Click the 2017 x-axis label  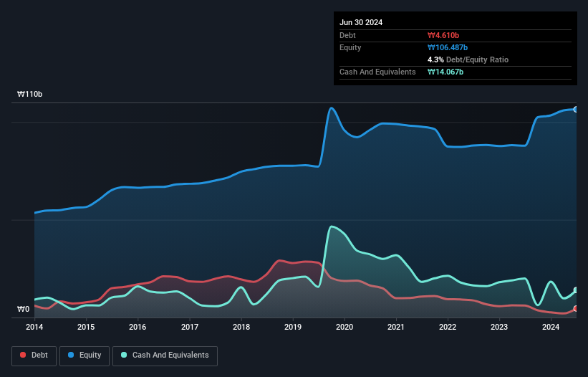[x=190, y=327]
